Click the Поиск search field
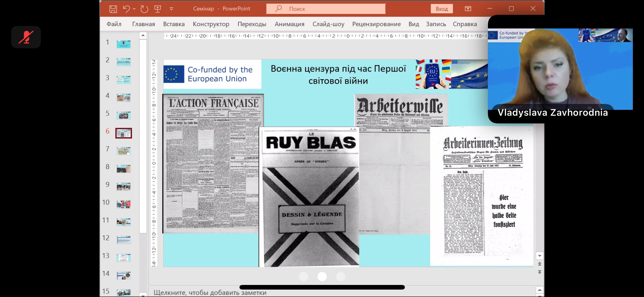 click(326, 9)
